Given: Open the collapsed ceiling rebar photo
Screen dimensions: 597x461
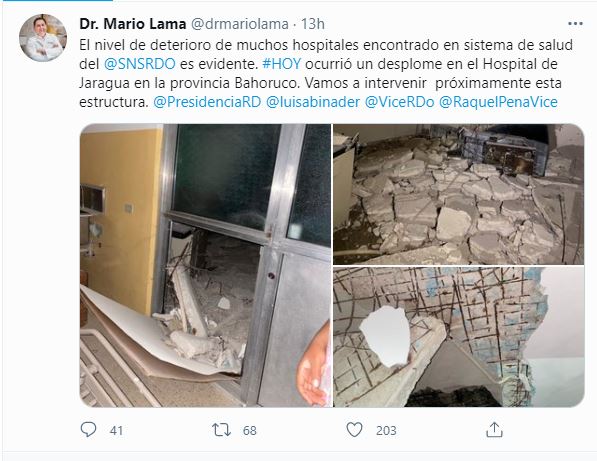Looking at the screenshot, I should (x=458, y=337).
